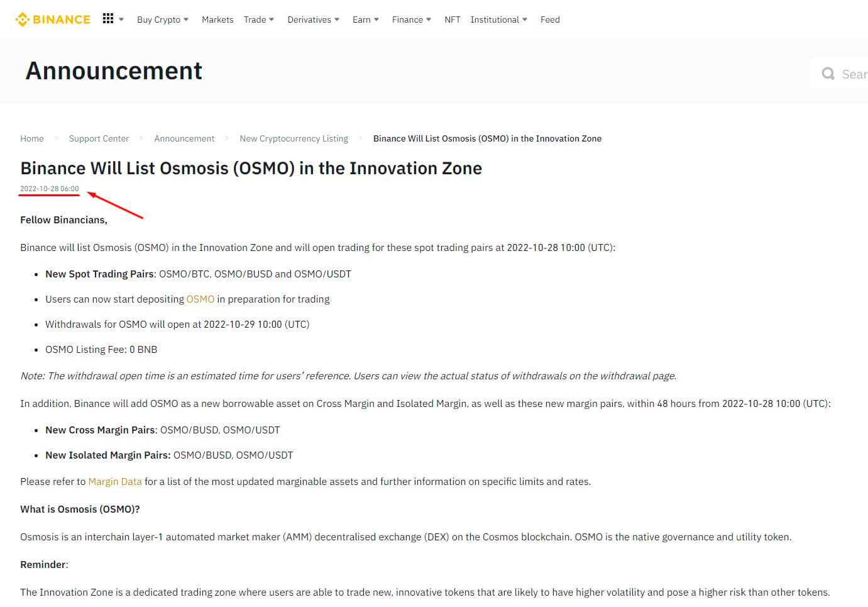Expand the Buy Crypto dropdown

162,19
